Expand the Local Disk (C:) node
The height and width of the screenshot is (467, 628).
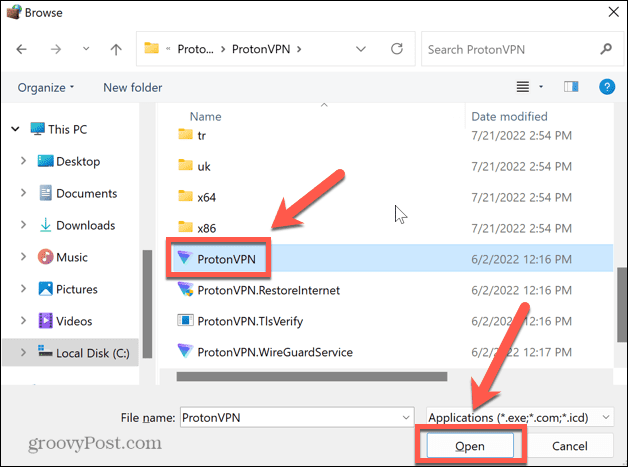tap(23, 352)
